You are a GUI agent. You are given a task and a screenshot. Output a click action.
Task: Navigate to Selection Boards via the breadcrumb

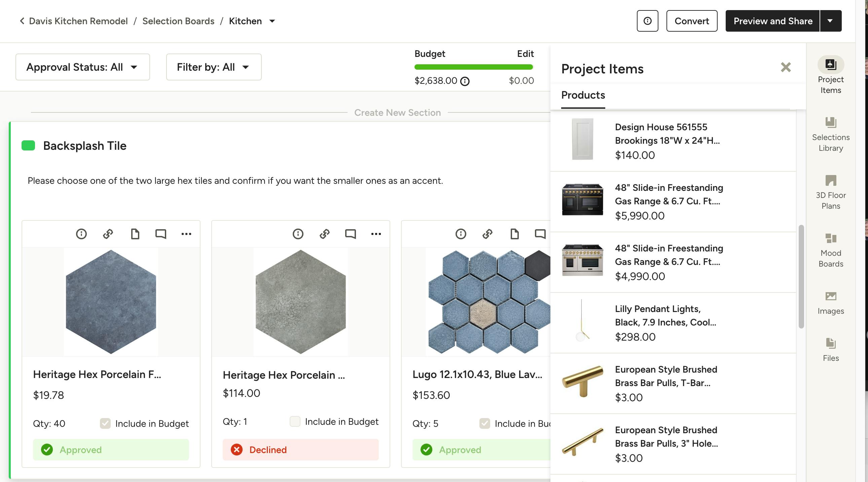[178, 21]
